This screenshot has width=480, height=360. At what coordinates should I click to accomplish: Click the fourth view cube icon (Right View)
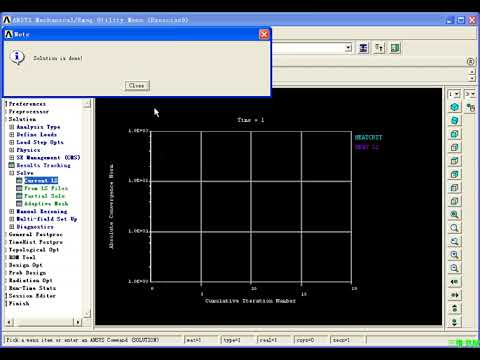pyautogui.click(x=454, y=147)
